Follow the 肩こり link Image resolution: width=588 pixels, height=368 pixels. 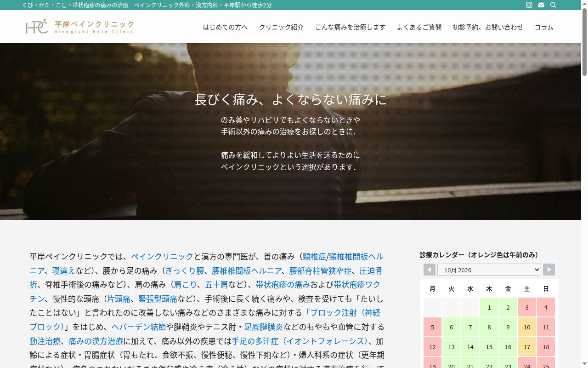(185, 285)
